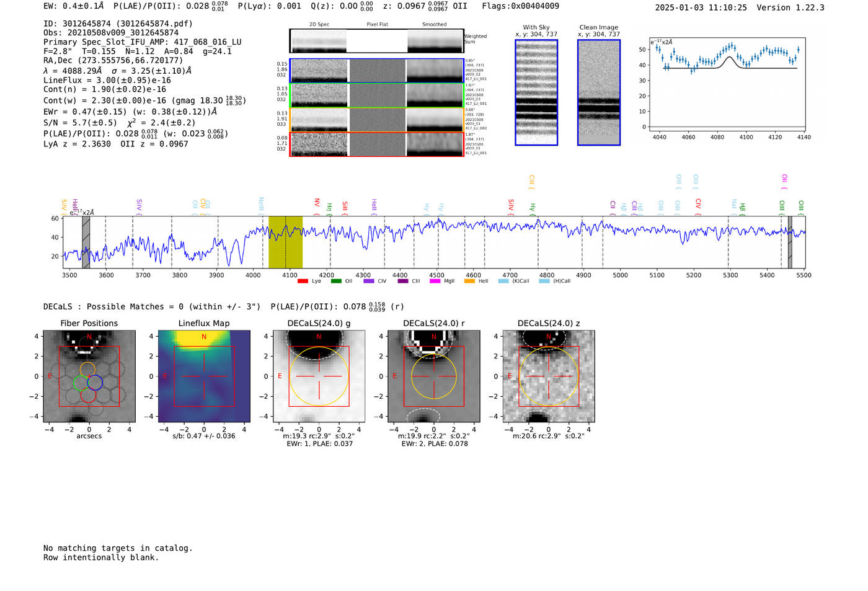Viewport: 868px width, 591px height.
Task: Click the DECaLS(24.0) r image
Action: pyautogui.click(x=433, y=376)
